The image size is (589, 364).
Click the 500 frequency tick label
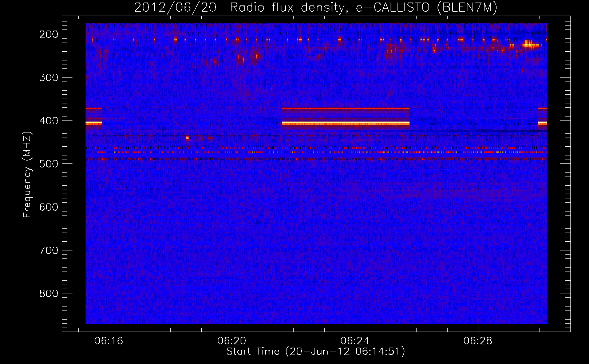point(49,164)
